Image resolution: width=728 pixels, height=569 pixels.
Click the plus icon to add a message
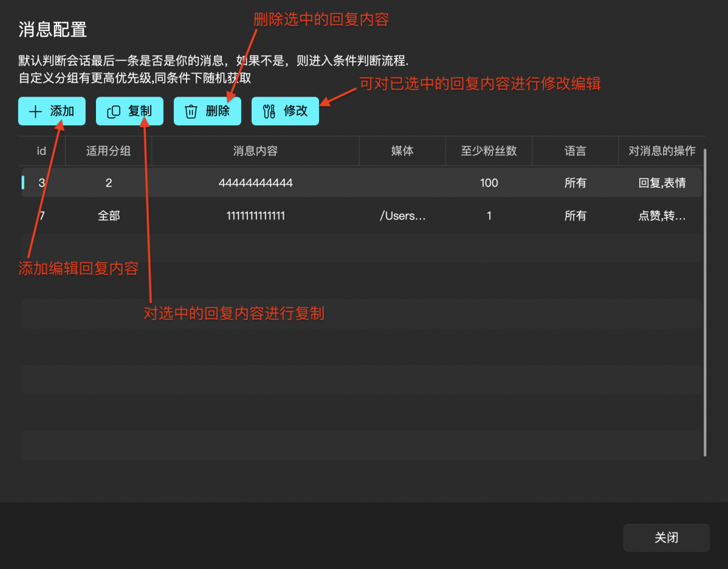click(x=36, y=112)
